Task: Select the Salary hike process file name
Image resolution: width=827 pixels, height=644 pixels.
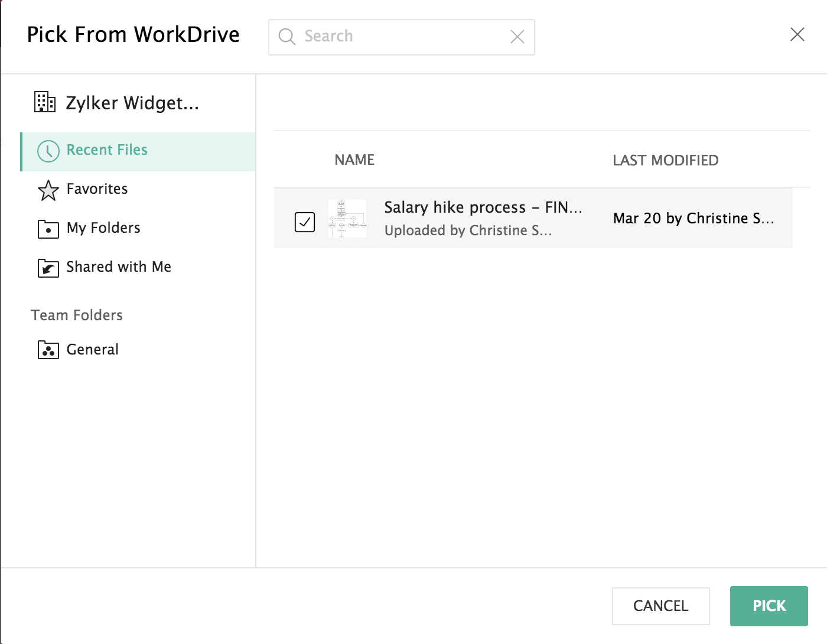Action: pos(483,207)
